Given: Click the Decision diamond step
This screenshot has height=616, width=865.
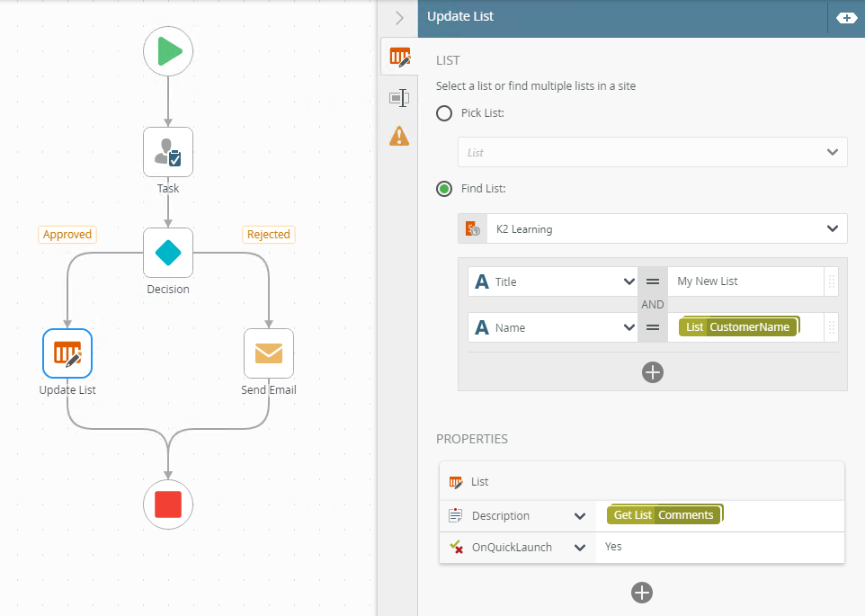Looking at the screenshot, I should (168, 253).
